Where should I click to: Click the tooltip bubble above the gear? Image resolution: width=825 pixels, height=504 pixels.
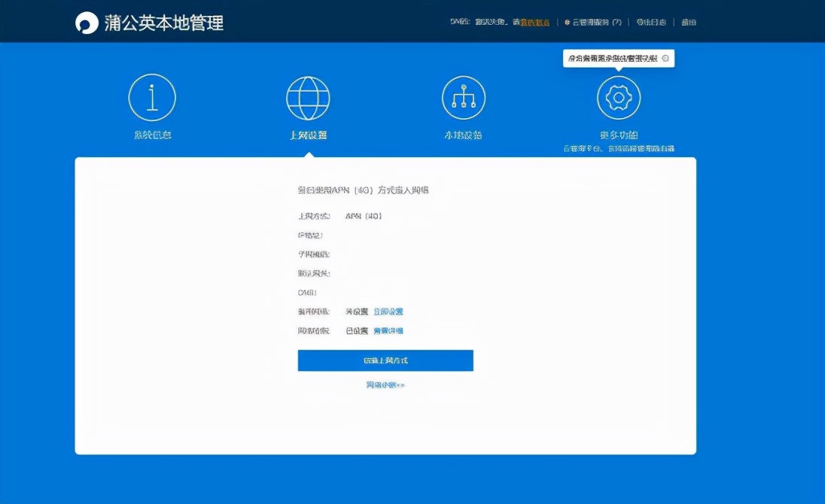click(x=613, y=58)
